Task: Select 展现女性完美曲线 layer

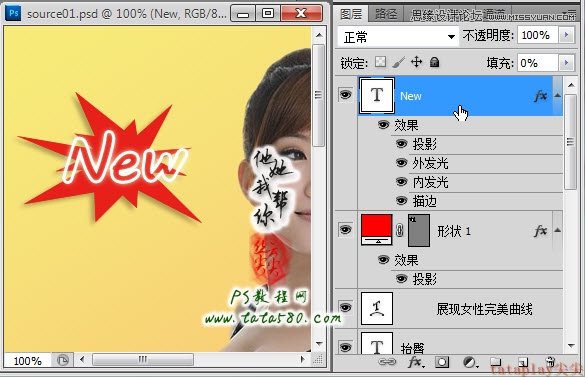Action: 484,309
